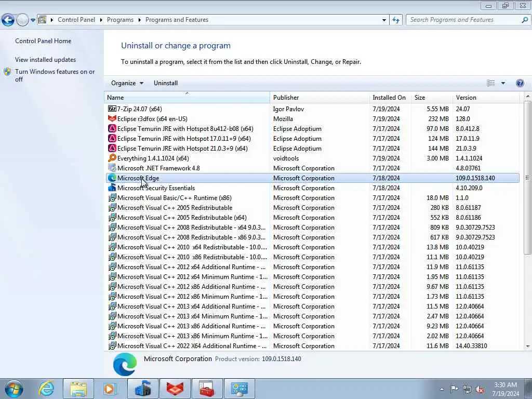532x399 pixels.
Task: Sort by the Version column header
Action: click(486, 97)
